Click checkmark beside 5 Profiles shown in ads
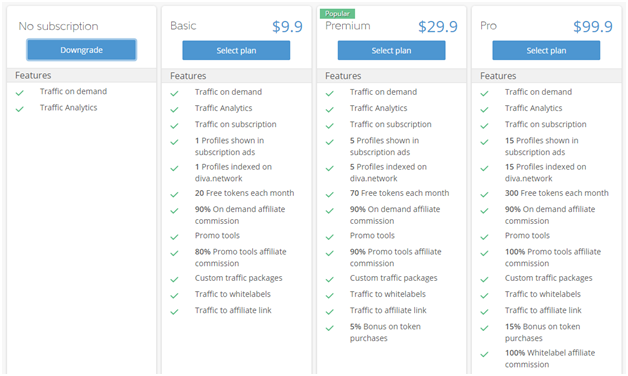Screen dimensions: 628x376 pos(330,142)
